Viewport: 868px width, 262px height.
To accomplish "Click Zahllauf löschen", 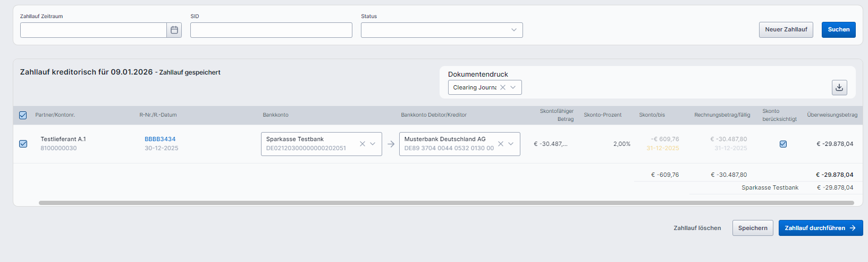I will coord(697,228).
